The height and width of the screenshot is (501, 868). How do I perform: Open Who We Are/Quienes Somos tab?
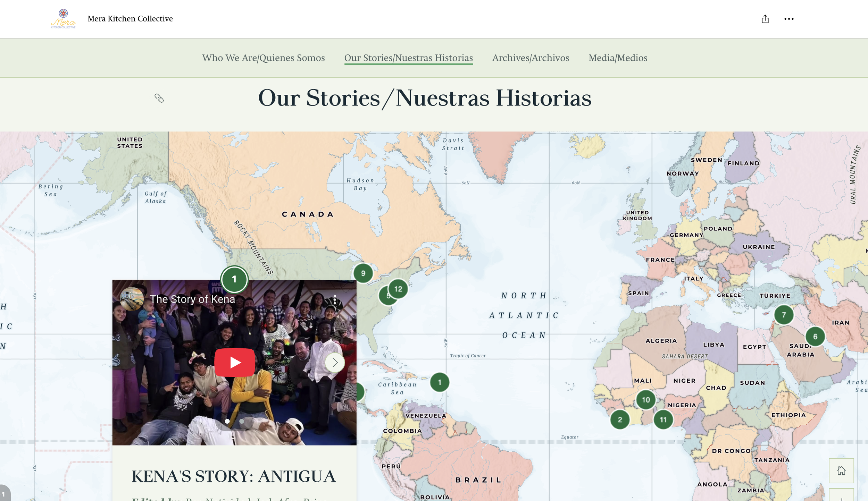pyautogui.click(x=264, y=58)
